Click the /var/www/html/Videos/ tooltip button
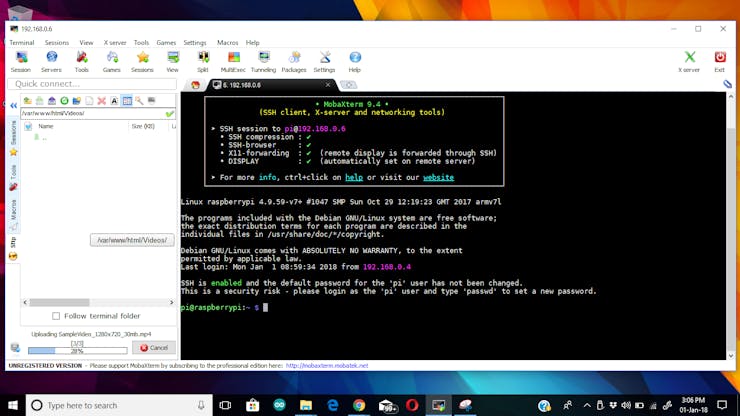The width and height of the screenshot is (740, 416). click(x=132, y=240)
